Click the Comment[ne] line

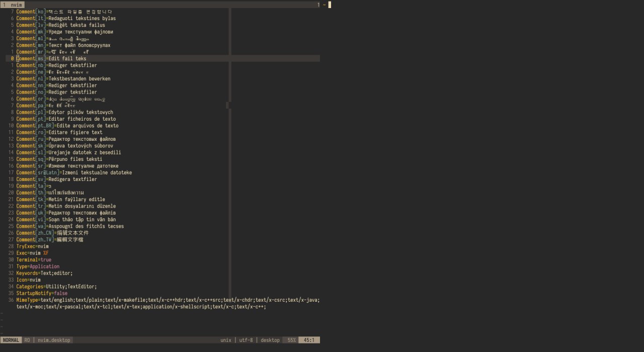52,72
